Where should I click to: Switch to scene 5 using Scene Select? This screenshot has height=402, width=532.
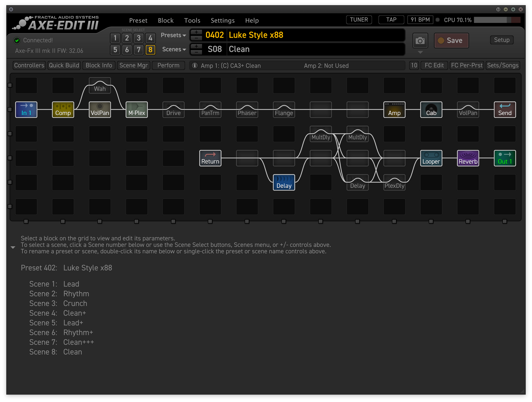coord(115,50)
